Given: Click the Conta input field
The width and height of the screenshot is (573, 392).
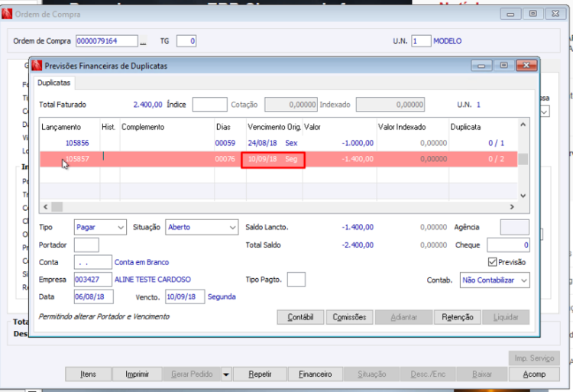Looking at the screenshot, I should pos(92,262).
